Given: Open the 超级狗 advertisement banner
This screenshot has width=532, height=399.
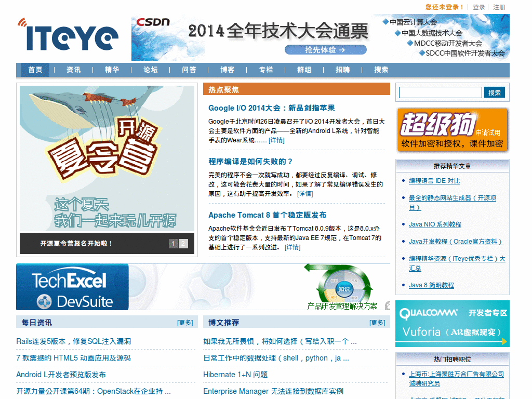Looking at the screenshot, I should 453,129.
